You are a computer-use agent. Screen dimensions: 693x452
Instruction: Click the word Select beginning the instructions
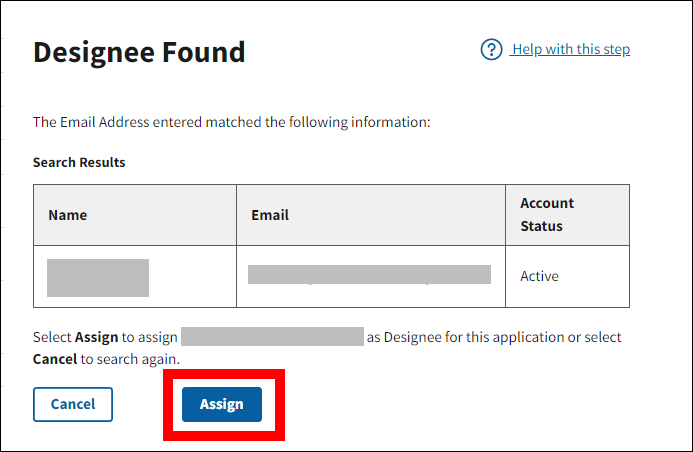pos(51,338)
